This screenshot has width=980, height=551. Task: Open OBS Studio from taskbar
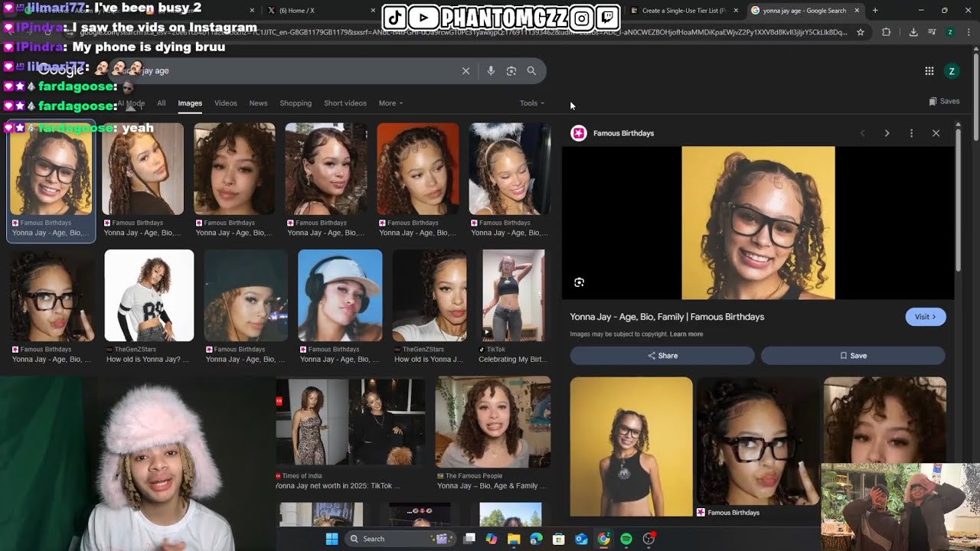pyautogui.click(x=649, y=539)
